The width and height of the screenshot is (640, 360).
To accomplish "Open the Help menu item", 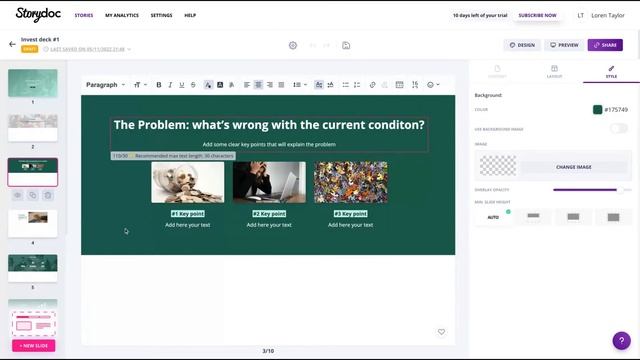I will 190,15.
